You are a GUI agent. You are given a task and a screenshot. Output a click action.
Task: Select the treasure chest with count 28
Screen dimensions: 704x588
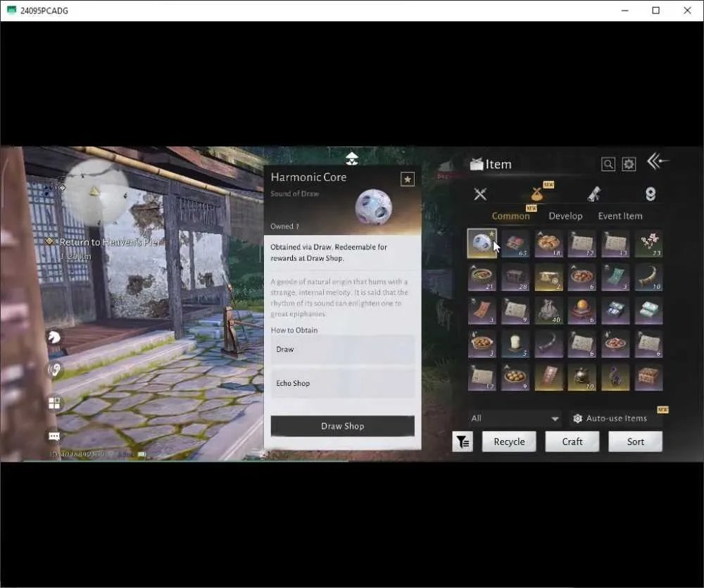[515, 277]
